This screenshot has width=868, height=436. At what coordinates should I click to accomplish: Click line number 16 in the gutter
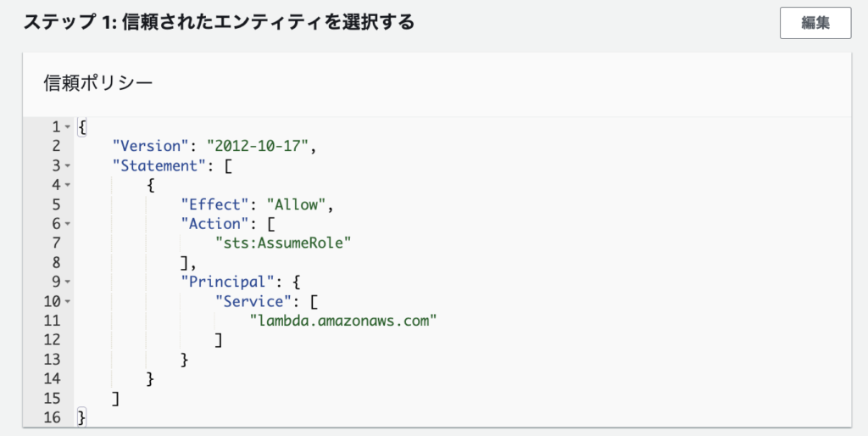pyautogui.click(x=53, y=417)
